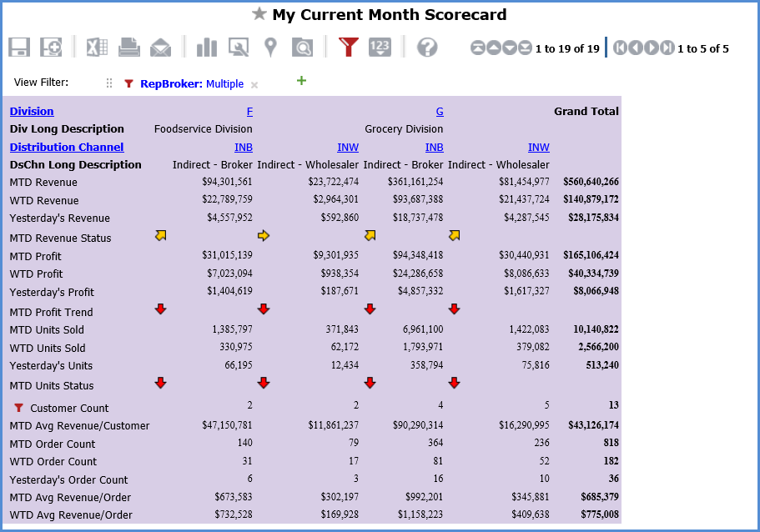Click the map location pin icon
Image resolution: width=760 pixels, height=532 pixels.
[269, 48]
